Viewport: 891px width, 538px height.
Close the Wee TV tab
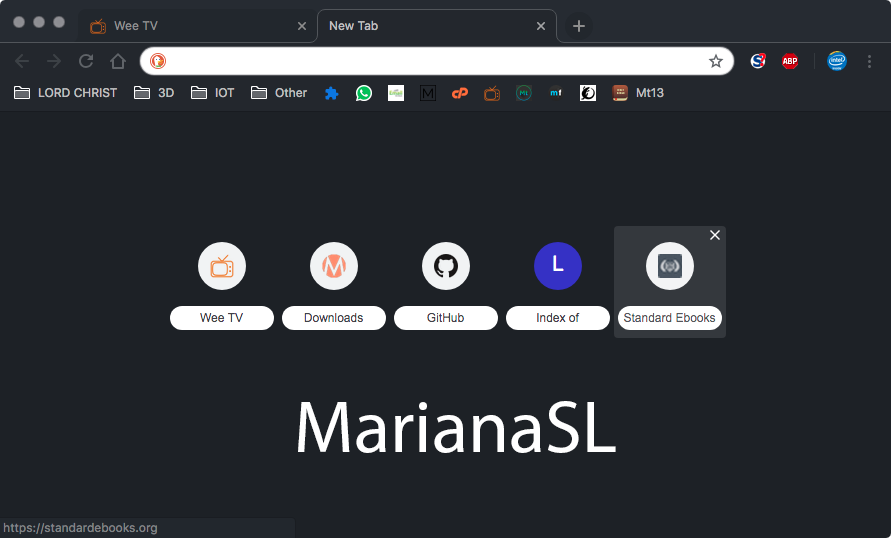(x=302, y=26)
